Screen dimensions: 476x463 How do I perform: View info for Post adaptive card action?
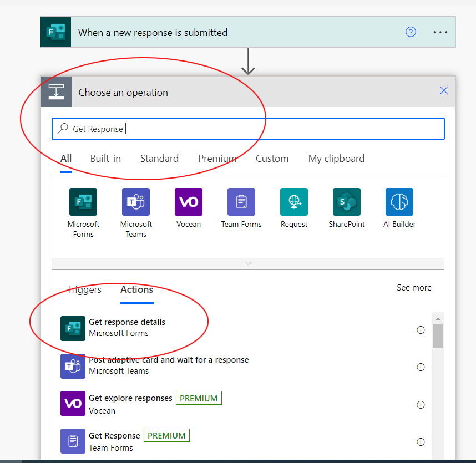tap(421, 367)
